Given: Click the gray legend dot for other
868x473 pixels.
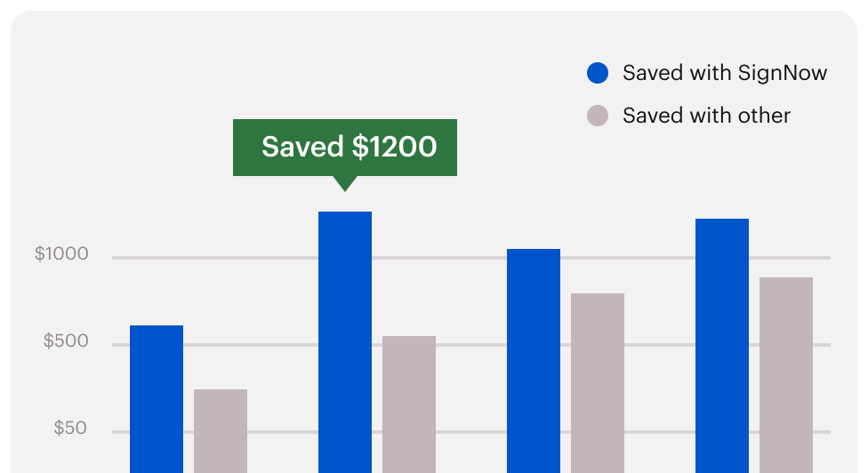Looking at the screenshot, I should (598, 116).
